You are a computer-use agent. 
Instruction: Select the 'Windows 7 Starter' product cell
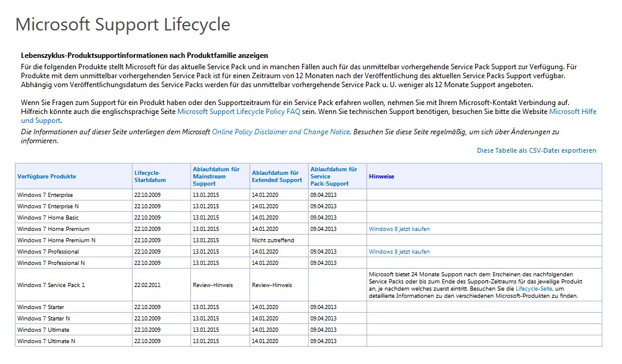pyautogui.click(x=74, y=307)
